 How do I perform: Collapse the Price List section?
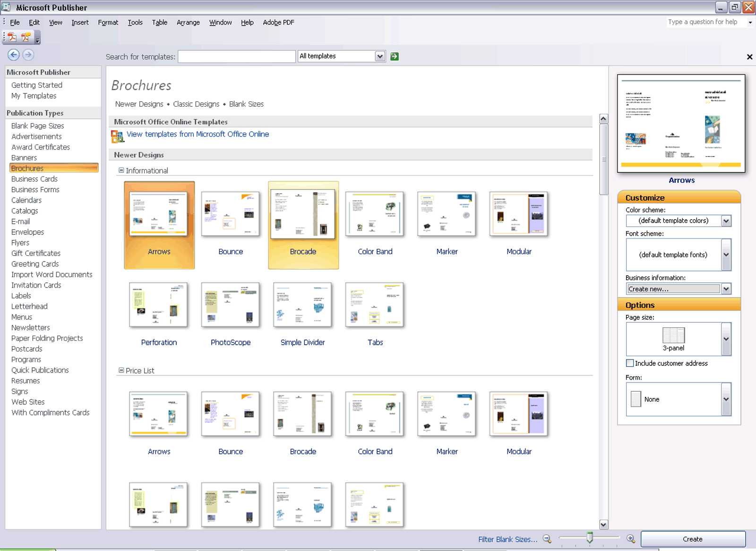121,371
